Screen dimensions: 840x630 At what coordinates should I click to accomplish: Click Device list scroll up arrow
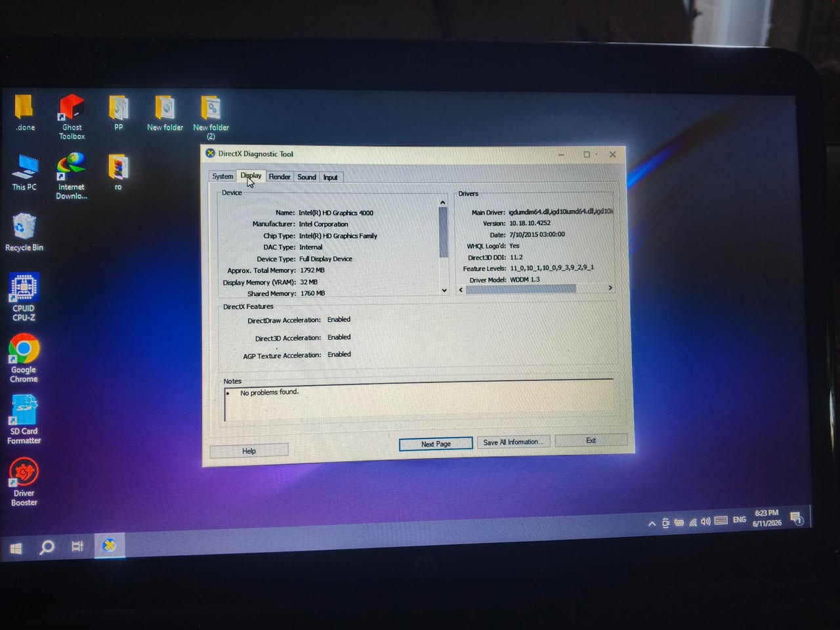[443, 202]
